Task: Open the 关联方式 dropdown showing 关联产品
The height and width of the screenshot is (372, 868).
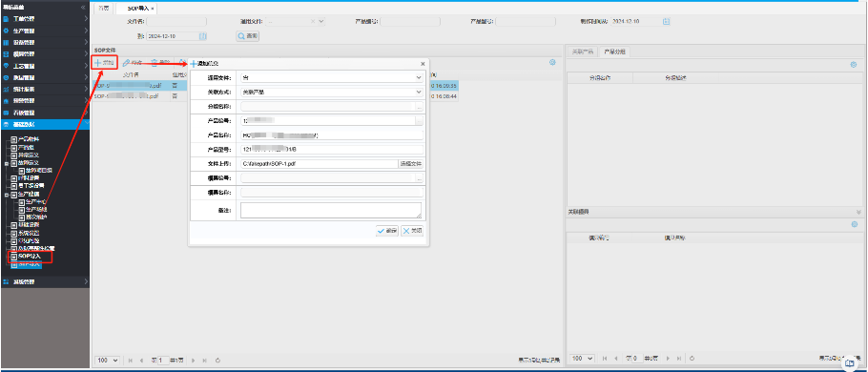Action: pos(419,92)
